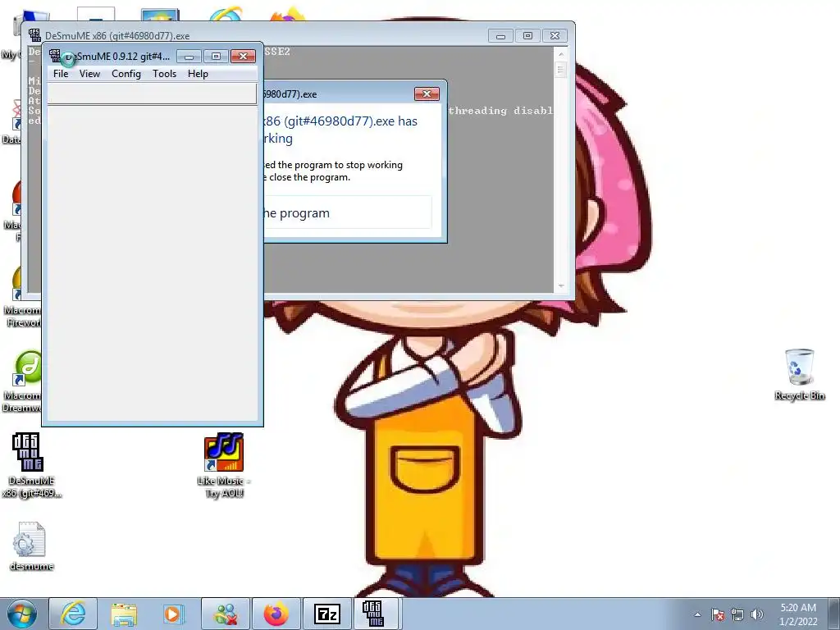Show hidden system tray icons
The height and width of the screenshot is (630, 840).
click(x=697, y=614)
